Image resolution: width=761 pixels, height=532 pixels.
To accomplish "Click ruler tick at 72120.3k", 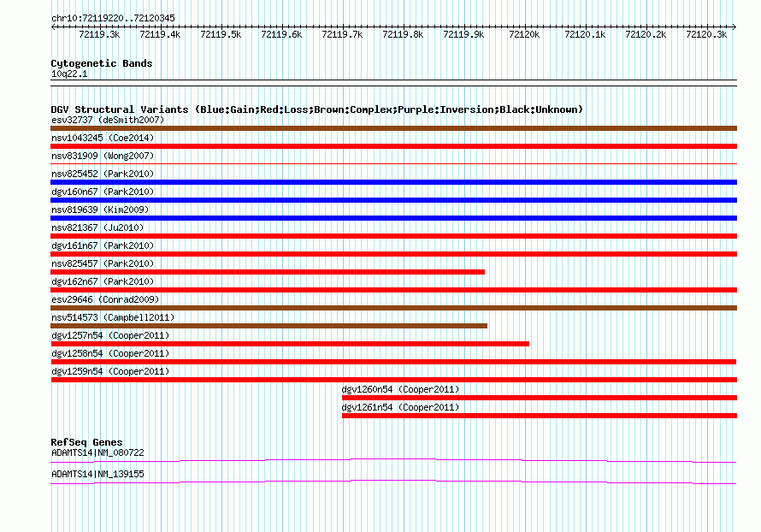I will (707, 27).
